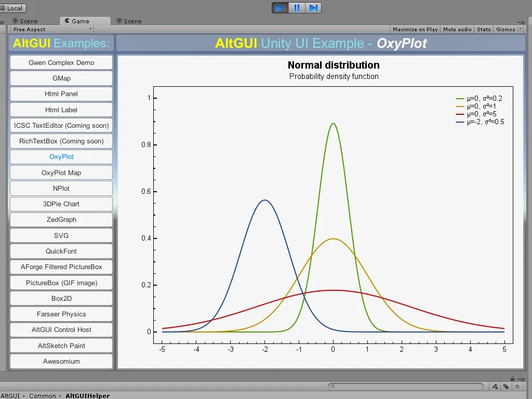The image size is (532, 399).
Task: Open the AltSketch Paint example
Action: (x=61, y=345)
